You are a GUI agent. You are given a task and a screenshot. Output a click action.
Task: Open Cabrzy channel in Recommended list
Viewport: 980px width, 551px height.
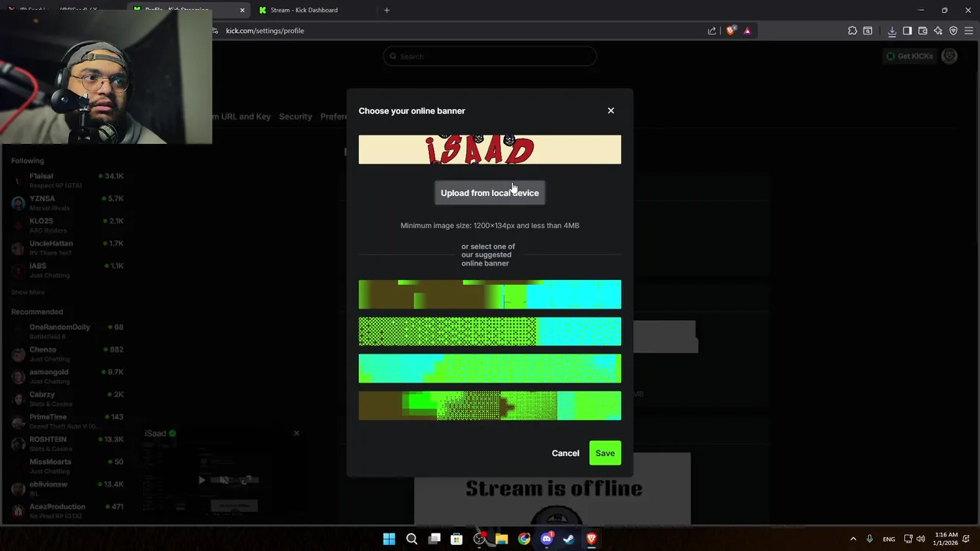pos(67,399)
